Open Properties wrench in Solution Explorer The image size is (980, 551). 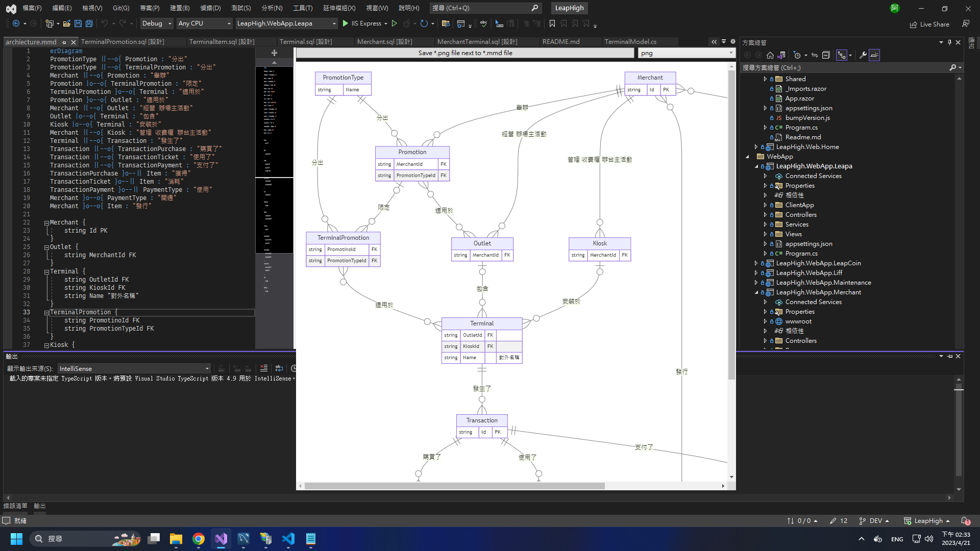863,55
